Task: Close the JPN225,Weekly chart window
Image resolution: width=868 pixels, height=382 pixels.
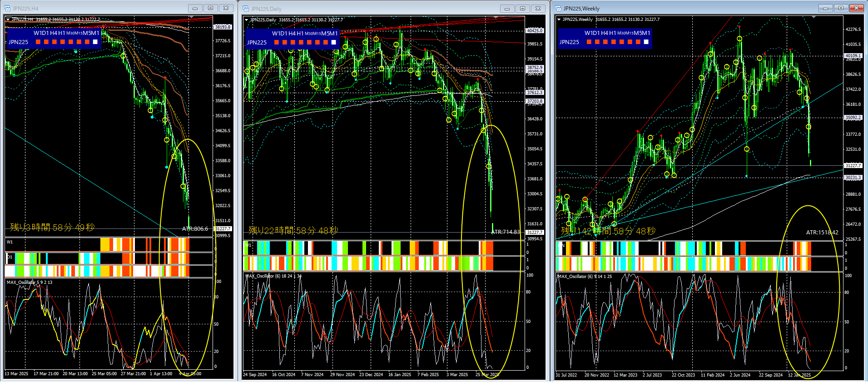Action: [x=856, y=8]
